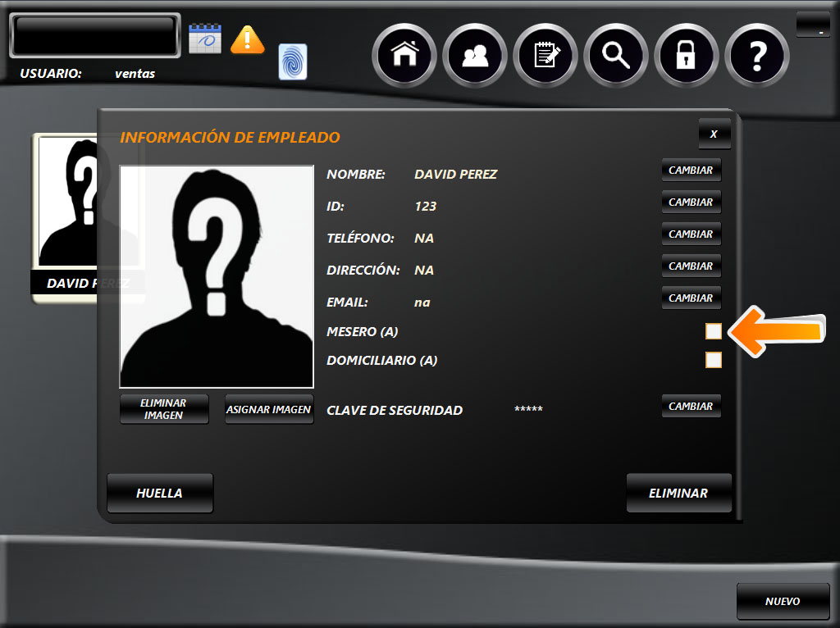
Task: Click the fingerprint icon below toolbar
Action: (293, 61)
